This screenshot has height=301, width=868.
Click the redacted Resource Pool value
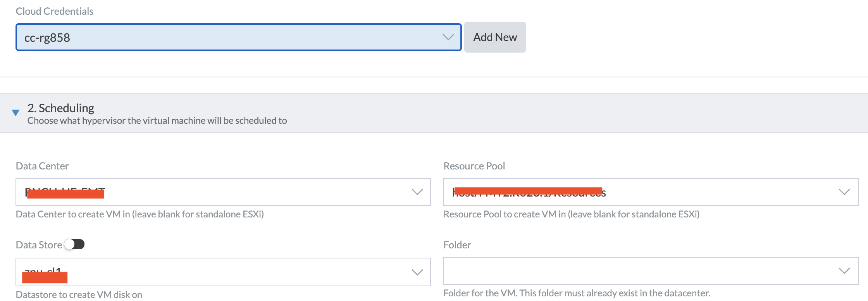(x=529, y=192)
